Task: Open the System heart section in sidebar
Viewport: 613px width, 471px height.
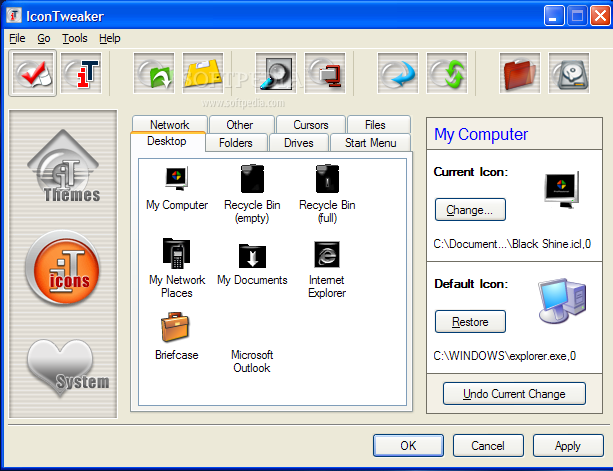Action: point(66,367)
